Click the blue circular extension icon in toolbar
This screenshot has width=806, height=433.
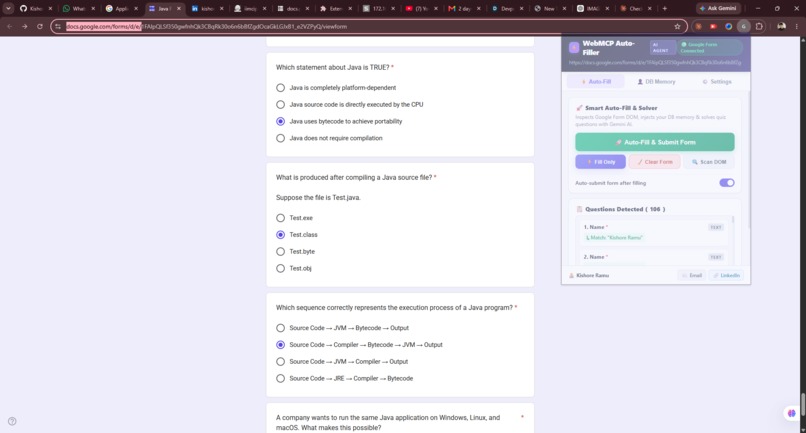tap(728, 26)
